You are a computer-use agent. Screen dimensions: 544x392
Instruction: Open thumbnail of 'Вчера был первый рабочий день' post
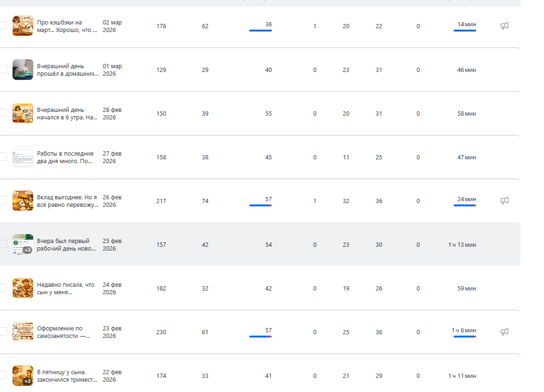click(x=23, y=244)
